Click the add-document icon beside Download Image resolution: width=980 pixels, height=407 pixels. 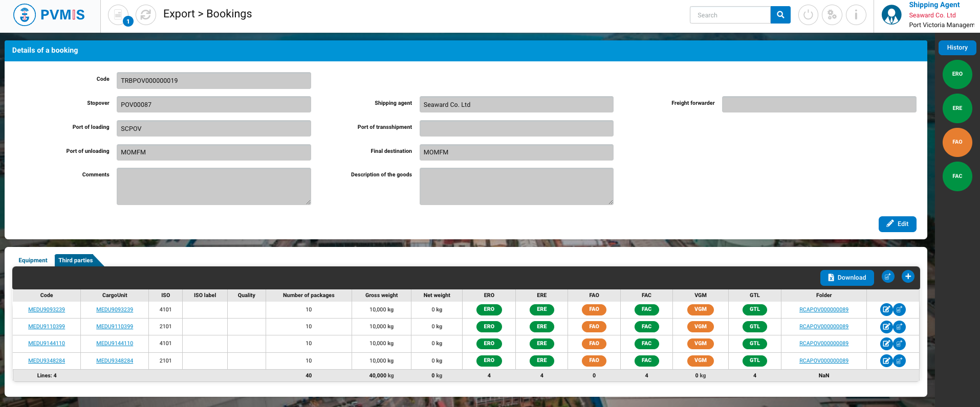pyautogui.click(x=888, y=277)
